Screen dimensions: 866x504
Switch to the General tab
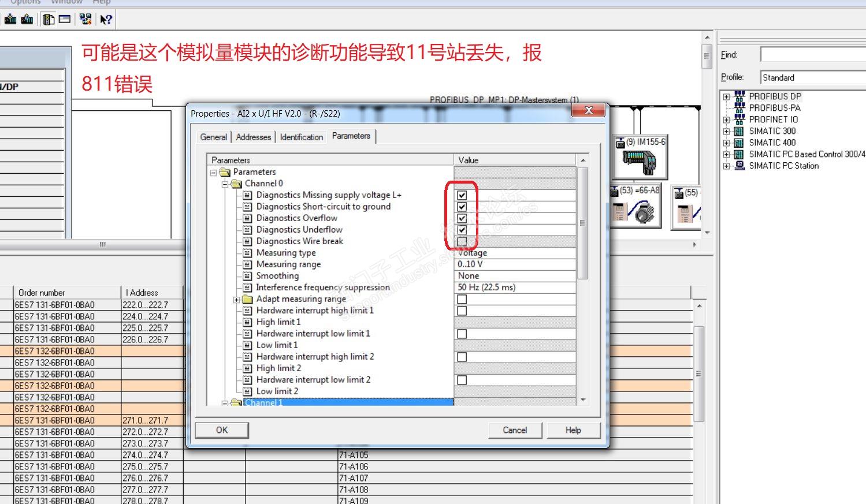coord(213,137)
